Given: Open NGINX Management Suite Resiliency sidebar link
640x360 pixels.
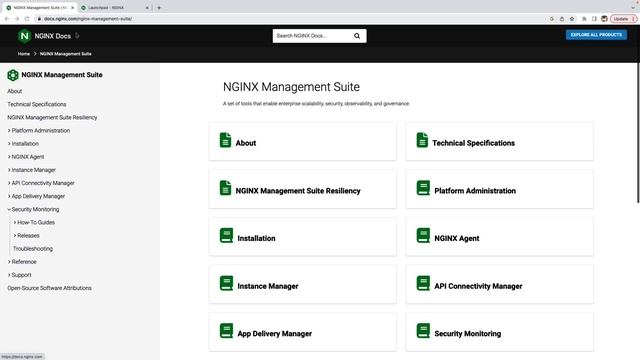Looking at the screenshot, I should coord(52,118).
